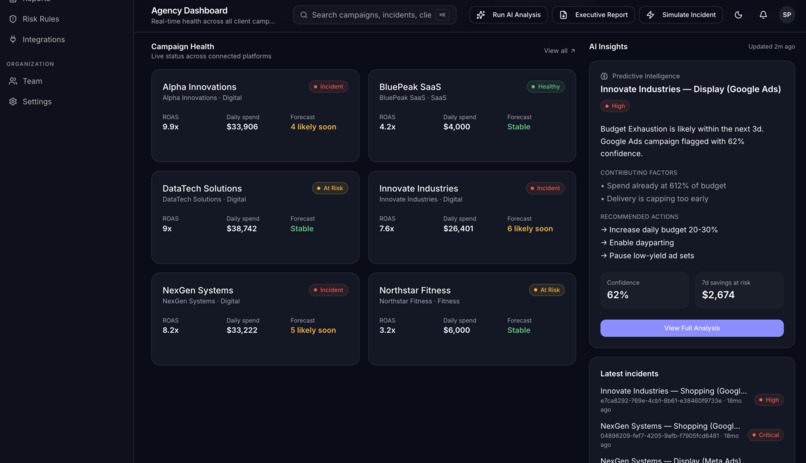Image resolution: width=806 pixels, height=463 pixels.
Task: Click the $2,674 savings at risk tile
Action: [x=740, y=290]
